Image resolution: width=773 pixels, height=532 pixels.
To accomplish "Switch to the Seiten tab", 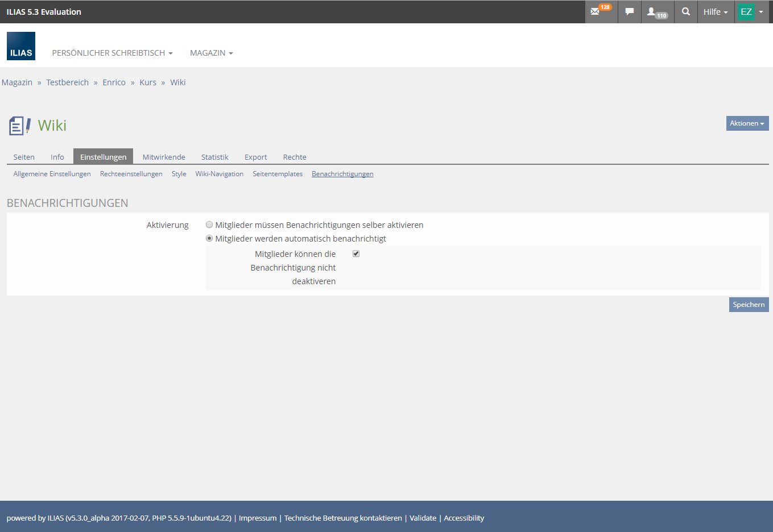I will click(x=24, y=157).
